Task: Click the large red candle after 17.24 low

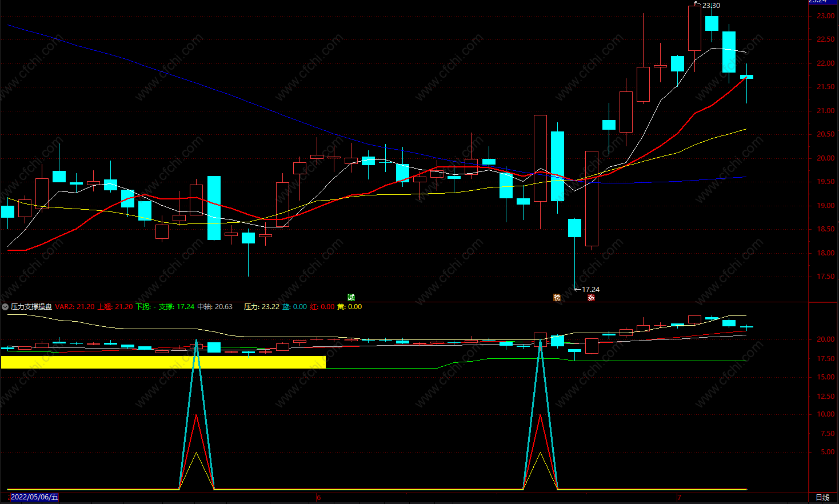Action: point(592,198)
